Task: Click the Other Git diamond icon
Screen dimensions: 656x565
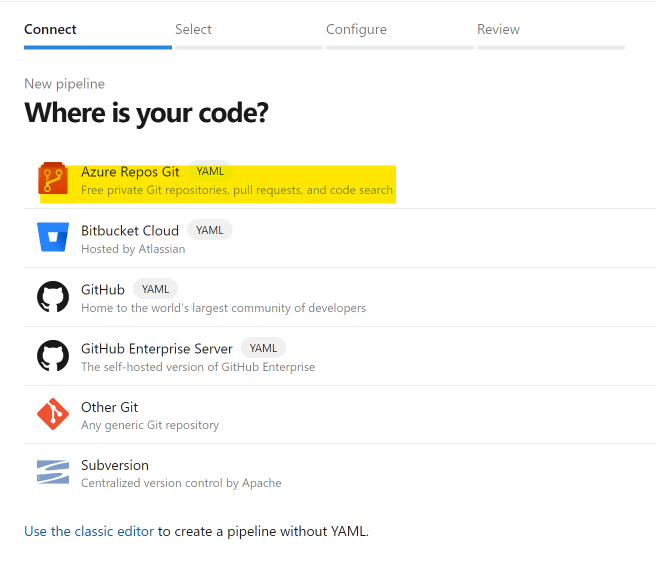Action: (52, 414)
